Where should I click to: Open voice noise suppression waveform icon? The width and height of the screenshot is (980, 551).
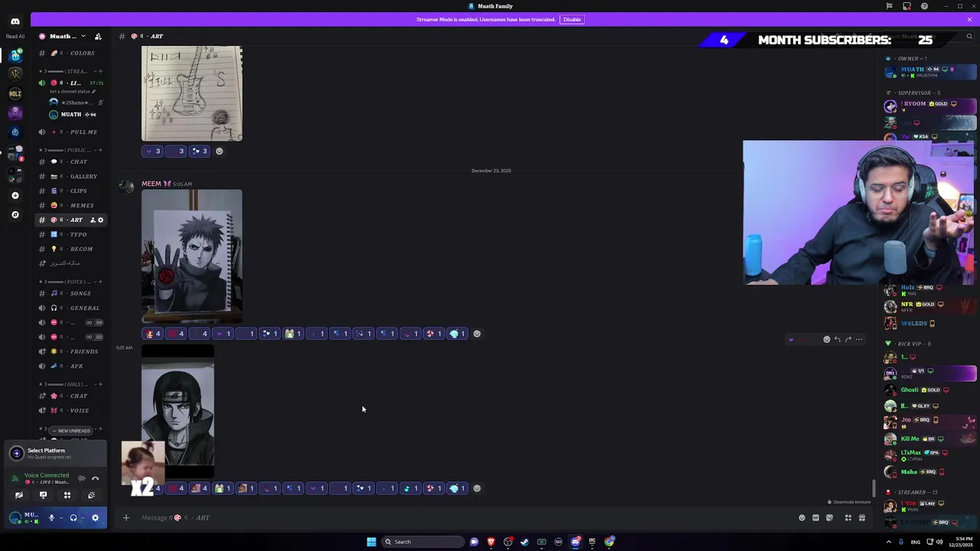tap(82, 478)
